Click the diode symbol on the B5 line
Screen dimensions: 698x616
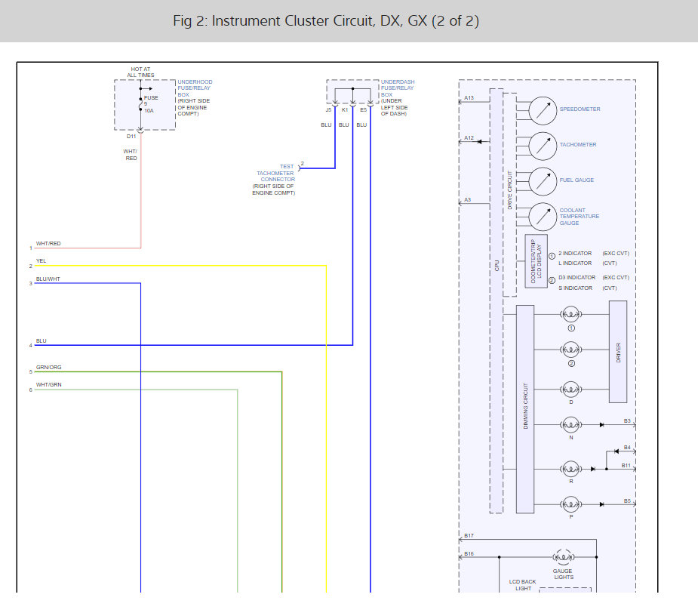(602, 504)
